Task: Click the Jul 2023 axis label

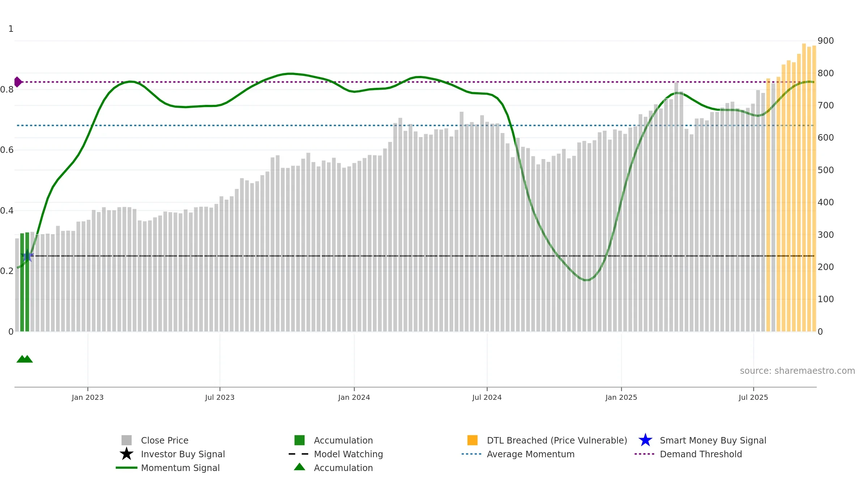Action: (220, 397)
